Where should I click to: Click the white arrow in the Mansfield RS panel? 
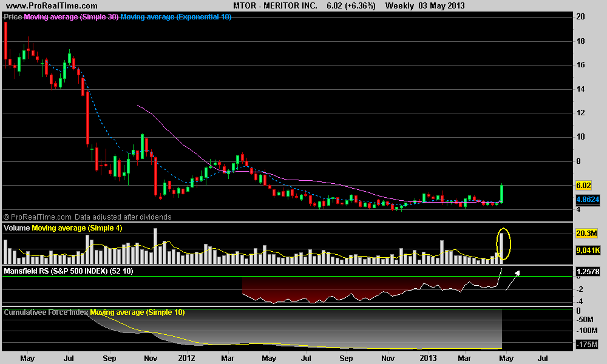pyautogui.click(x=512, y=279)
